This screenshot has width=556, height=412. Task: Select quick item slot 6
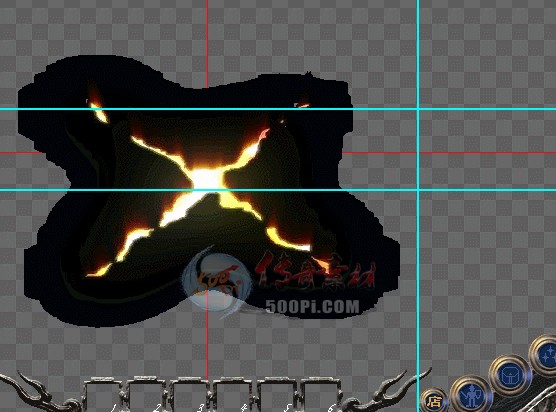click(x=319, y=395)
